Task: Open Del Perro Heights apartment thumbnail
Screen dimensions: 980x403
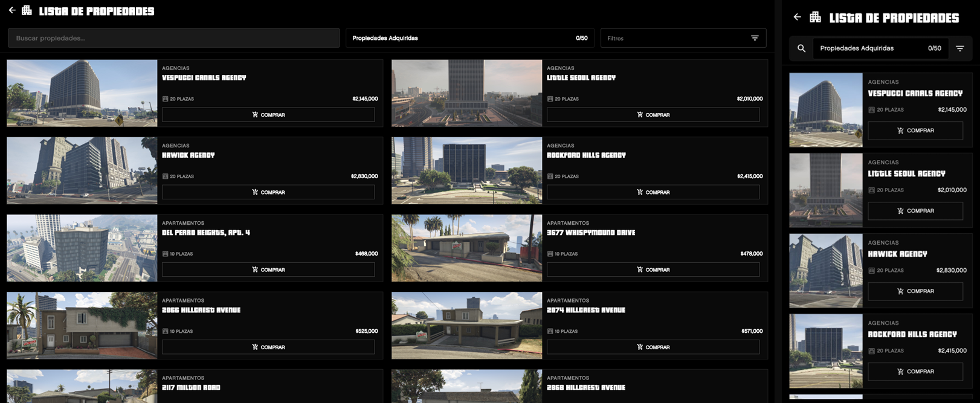Action: [82, 248]
